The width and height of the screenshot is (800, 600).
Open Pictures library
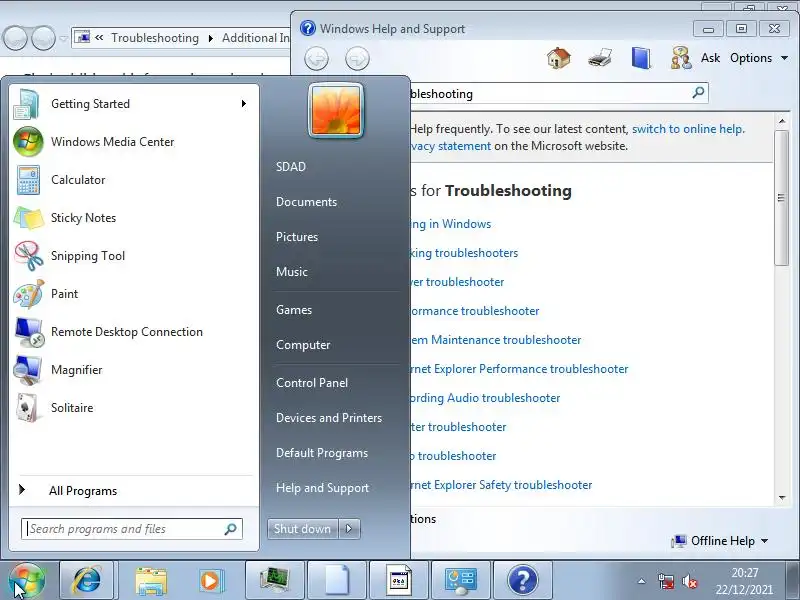pos(297,237)
